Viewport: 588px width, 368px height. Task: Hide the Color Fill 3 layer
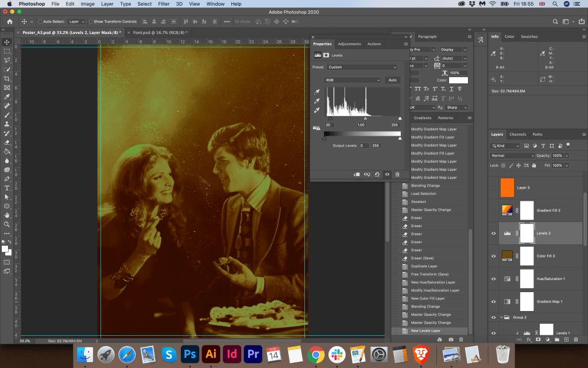(x=493, y=256)
